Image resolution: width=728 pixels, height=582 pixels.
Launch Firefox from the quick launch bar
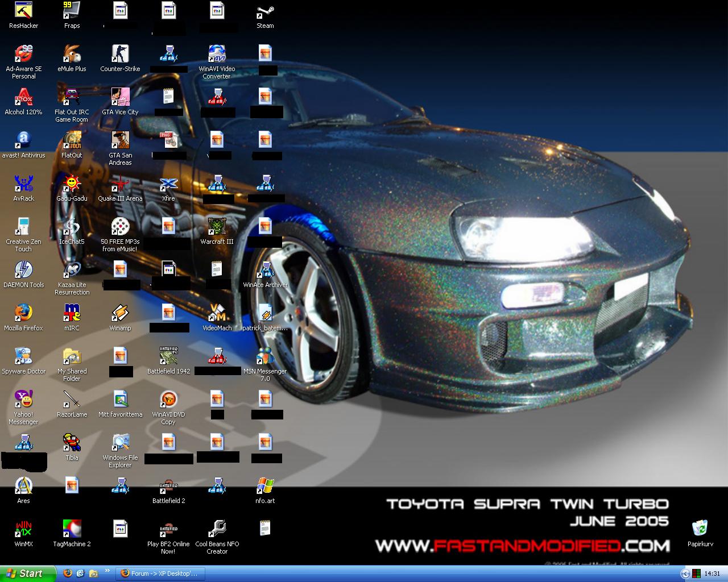[x=67, y=573]
